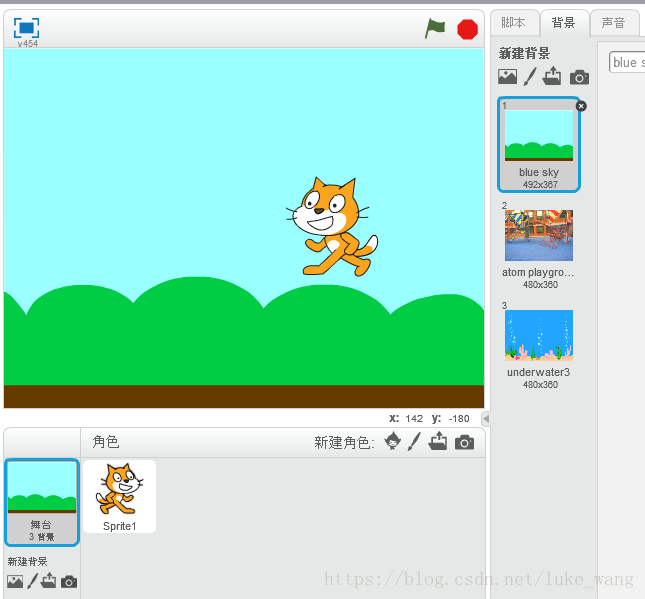Click the 新建角色 label in the sprites pane
The width and height of the screenshot is (645, 599).
click(x=344, y=443)
